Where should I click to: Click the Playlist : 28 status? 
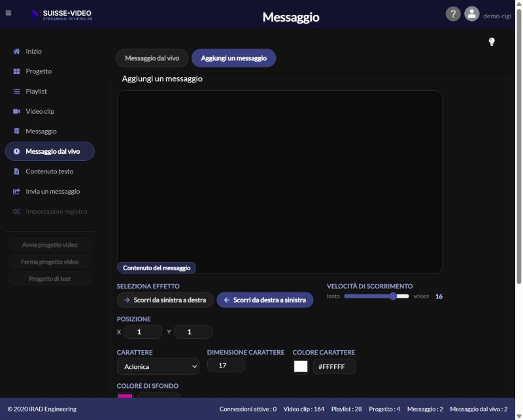pyautogui.click(x=346, y=409)
